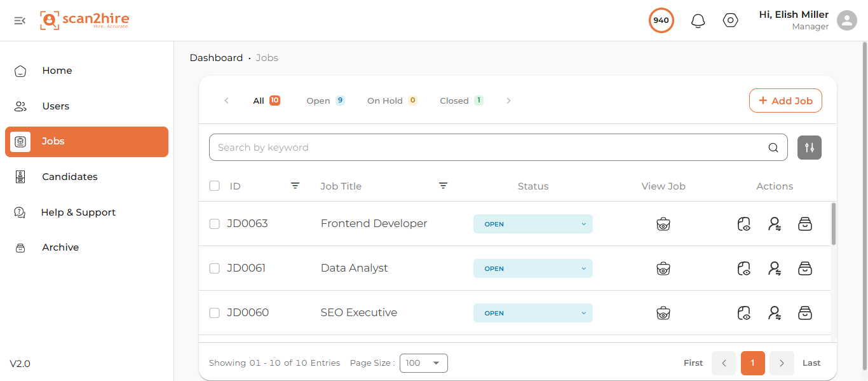Open the Page Size 100 dropdown
This screenshot has width=868, height=381.
(424, 363)
